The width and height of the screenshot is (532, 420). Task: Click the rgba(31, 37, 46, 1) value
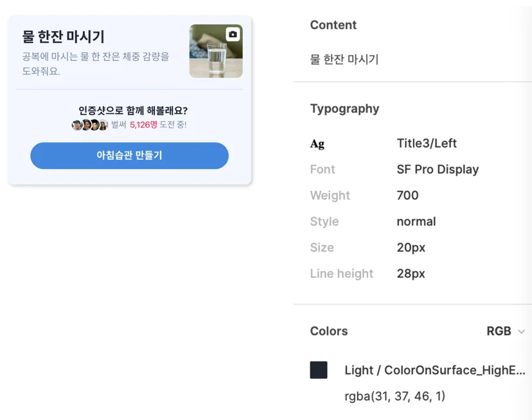(395, 396)
